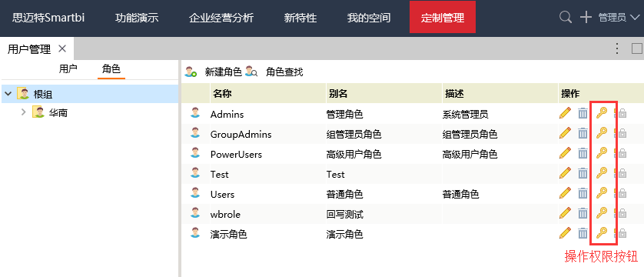Select the 定制管理 menu
This screenshot has width=644, height=277.
(443, 17)
